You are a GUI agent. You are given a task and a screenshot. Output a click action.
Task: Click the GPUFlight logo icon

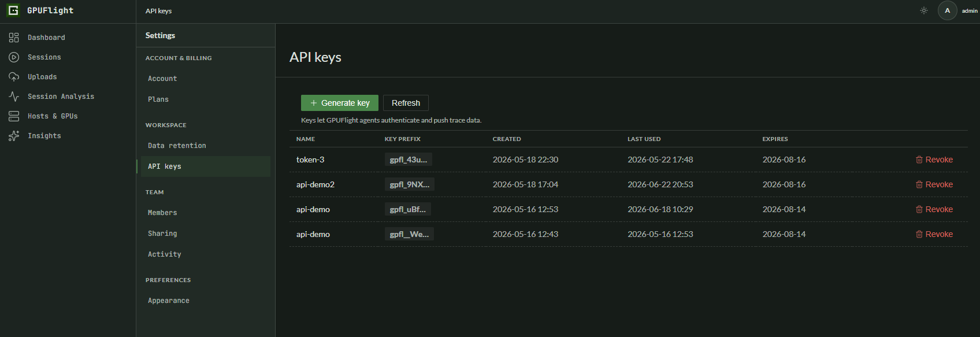pyautogui.click(x=13, y=10)
